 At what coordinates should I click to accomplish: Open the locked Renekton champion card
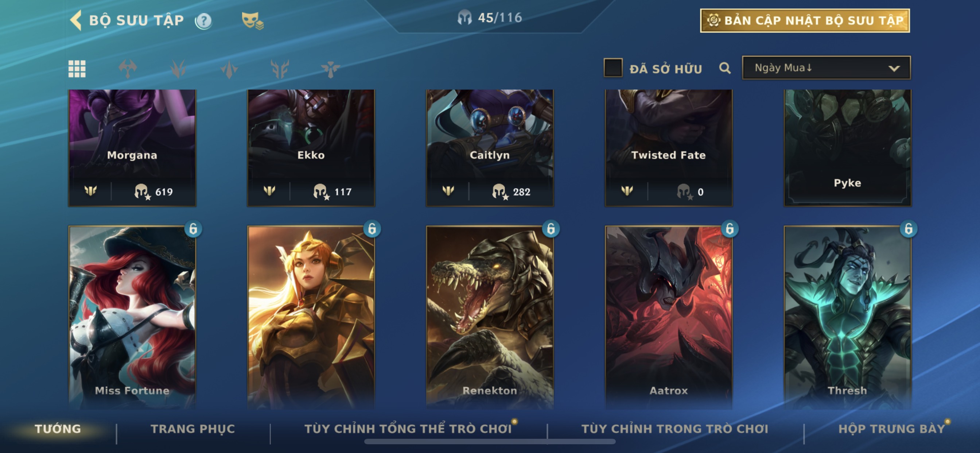pos(490,317)
